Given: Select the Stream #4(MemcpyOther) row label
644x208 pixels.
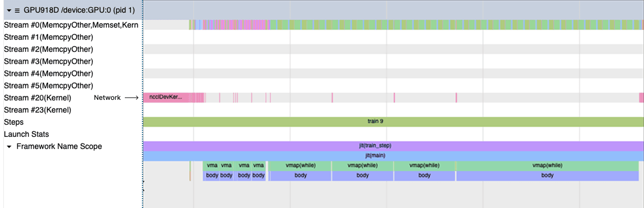Looking at the screenshot, I should click(x=49, y=73).
